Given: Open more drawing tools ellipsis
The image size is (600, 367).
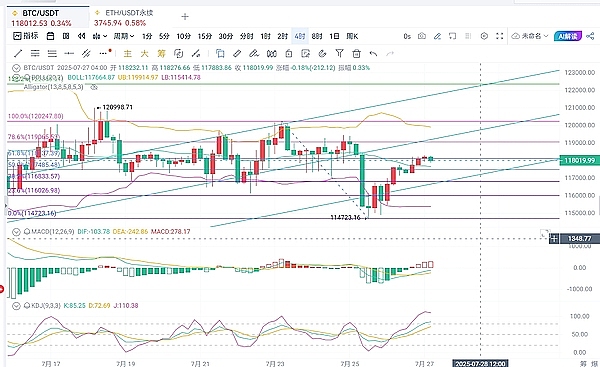Looking at the screenshot, I should coord(104,53).
